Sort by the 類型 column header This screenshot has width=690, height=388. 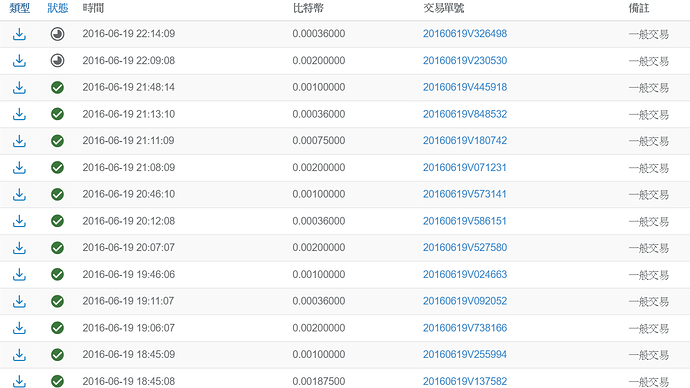[19, 8]
